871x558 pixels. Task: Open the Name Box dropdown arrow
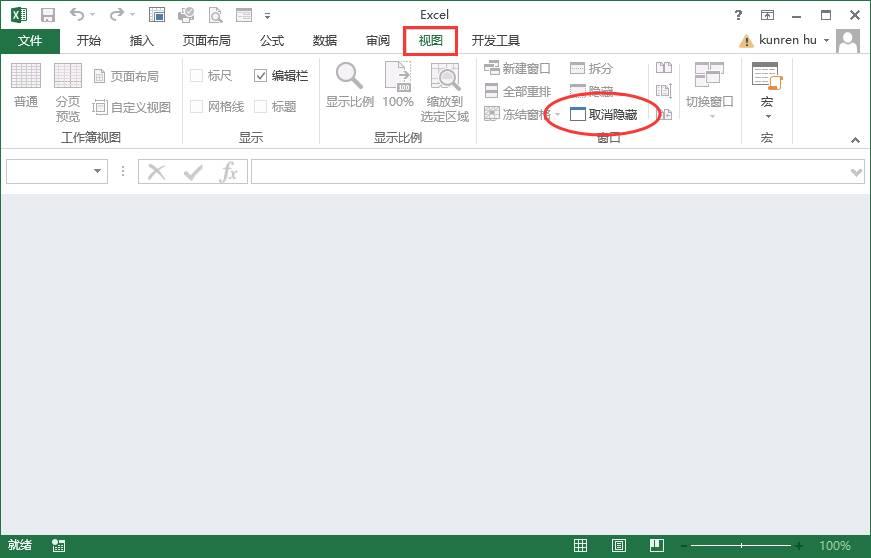(x=98, y=172)
